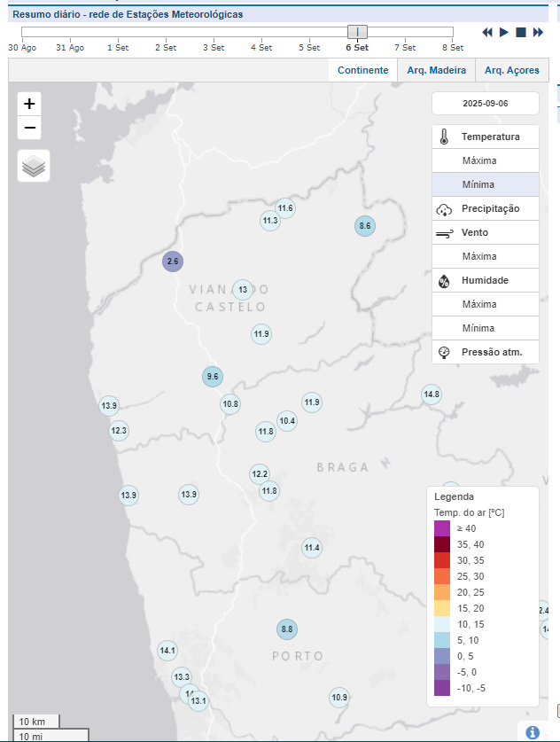Switch to the Arq. Açores tab
The height and width of the screenshot is (742, 560).
coord(512,70)
